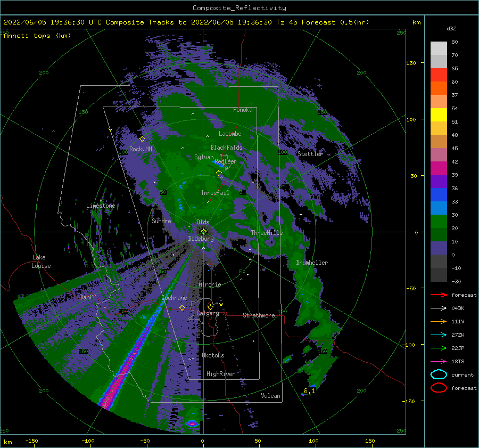
Task: Click the Composite_Reflectivity title
Action: [240, 8]
